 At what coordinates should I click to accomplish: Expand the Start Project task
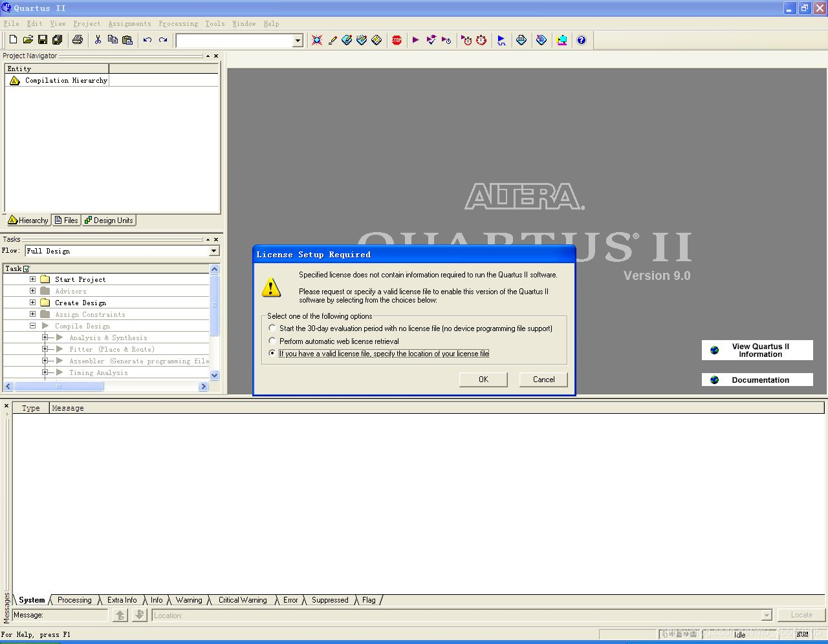tap(32, 279)
